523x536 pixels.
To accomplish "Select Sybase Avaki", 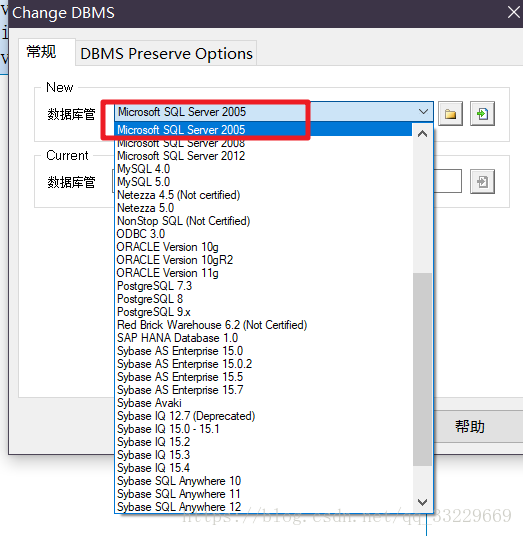I will tap(263, 403).
